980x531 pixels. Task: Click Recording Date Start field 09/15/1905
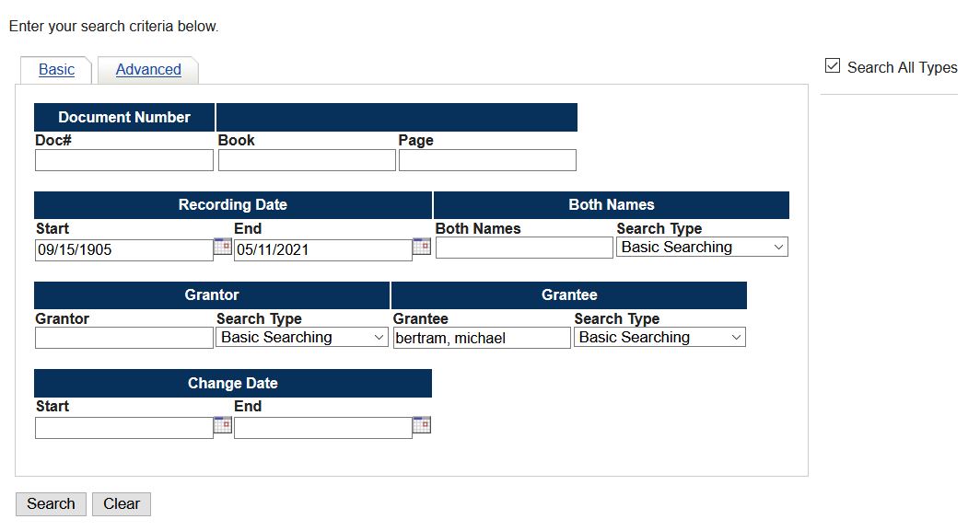124,250
